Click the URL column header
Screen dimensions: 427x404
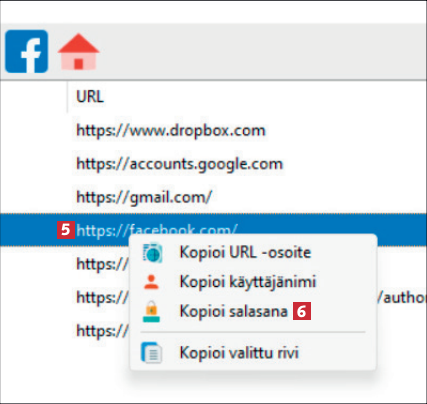click(x=90, y=97)
